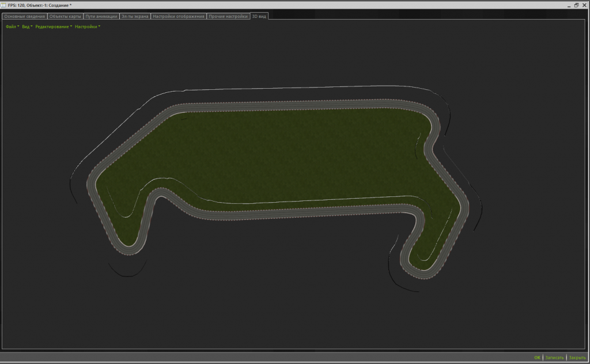
Task: Expand the Файл dropdown menu
Action: [12, 26]
